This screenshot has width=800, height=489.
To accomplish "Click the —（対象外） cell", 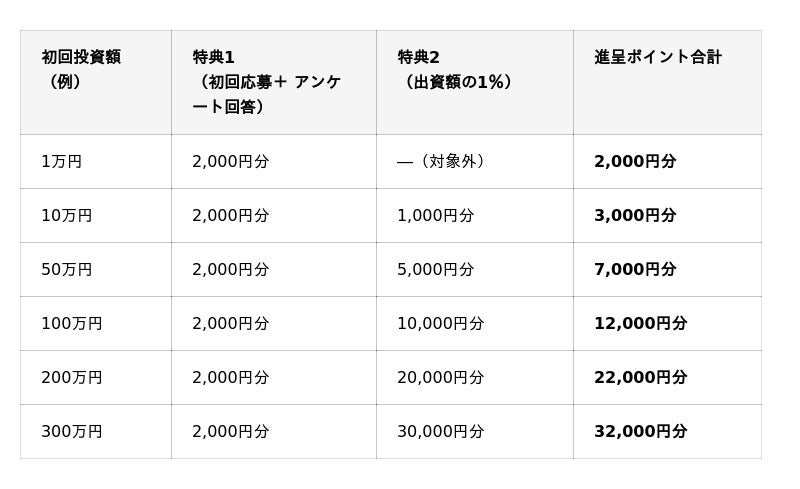I will (475, 161).
